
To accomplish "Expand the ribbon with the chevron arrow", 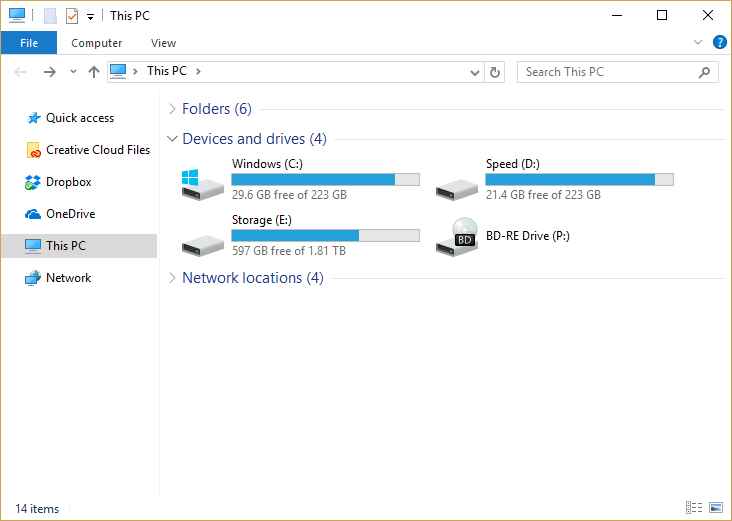I will (x=698, y=42).
